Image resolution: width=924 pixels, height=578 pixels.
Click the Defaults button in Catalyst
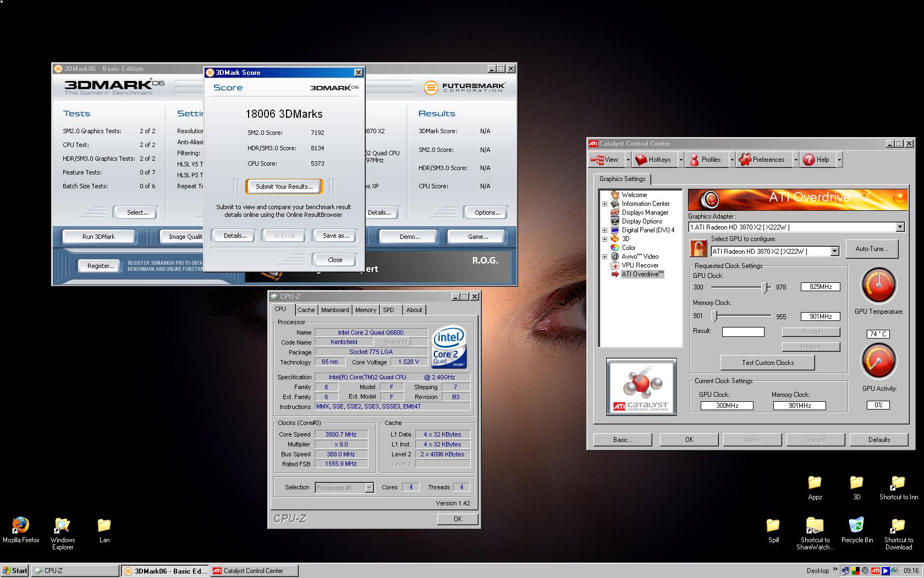click(879, 440)
